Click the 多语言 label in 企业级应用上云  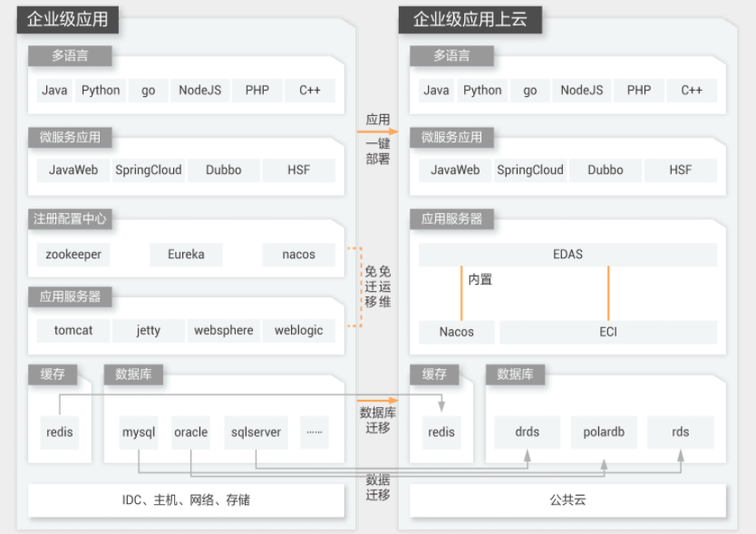pos(451,56)
